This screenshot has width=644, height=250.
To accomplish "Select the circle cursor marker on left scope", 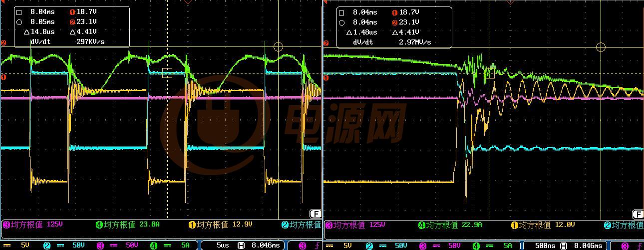I will pyautogui.click(x=278, y=46).
